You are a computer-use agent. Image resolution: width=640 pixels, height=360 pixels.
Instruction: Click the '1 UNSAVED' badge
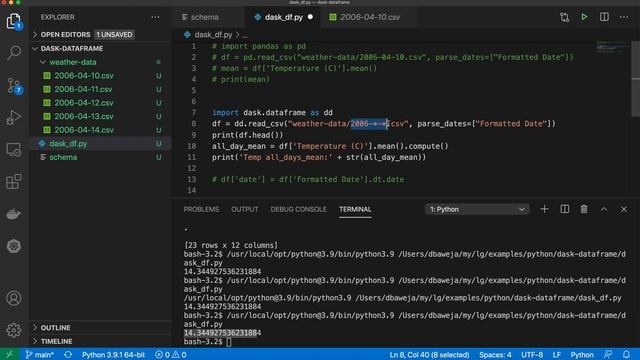tap(114, 35)
